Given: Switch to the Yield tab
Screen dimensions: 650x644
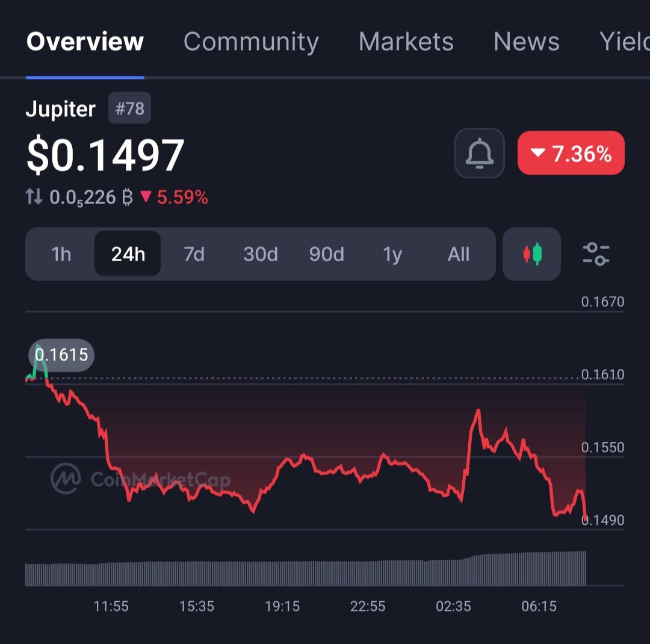Looking at the screenshot, I should (624, 42).
